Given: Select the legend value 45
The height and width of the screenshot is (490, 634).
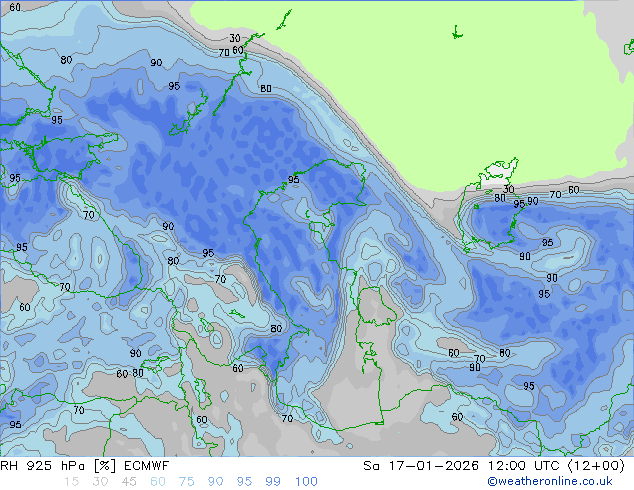Looking at the screenshot, I should [129, 482].
